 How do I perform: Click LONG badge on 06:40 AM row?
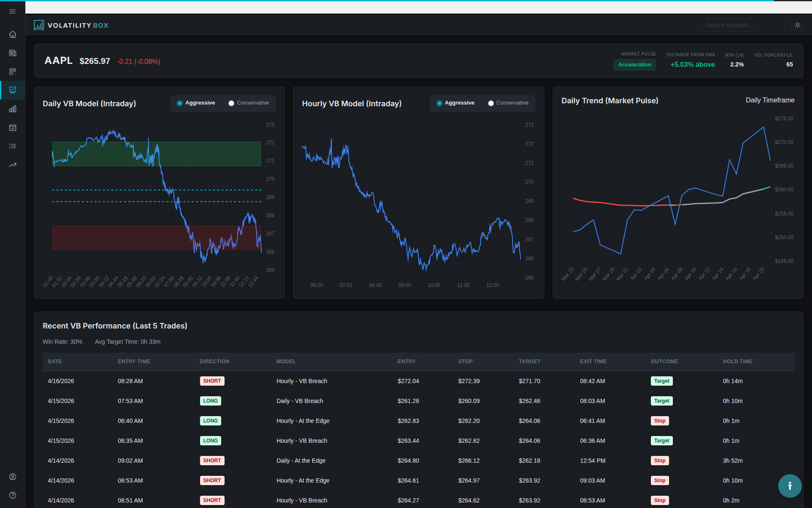pos(210,421)
